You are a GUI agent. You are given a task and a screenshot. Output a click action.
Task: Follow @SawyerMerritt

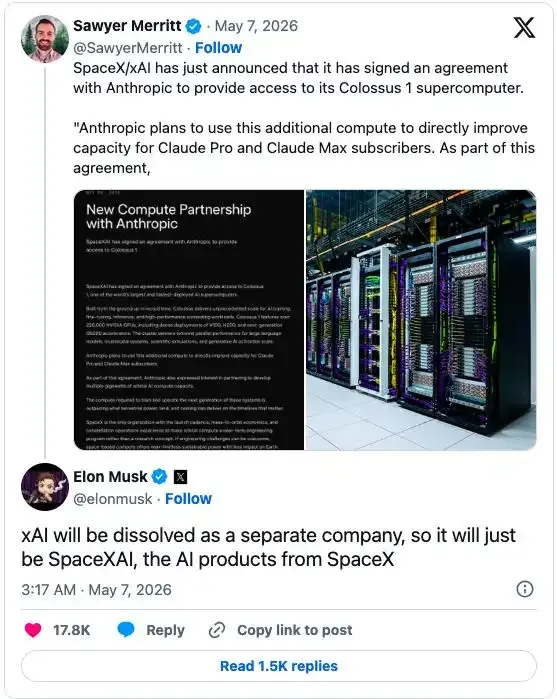[219, 48]
